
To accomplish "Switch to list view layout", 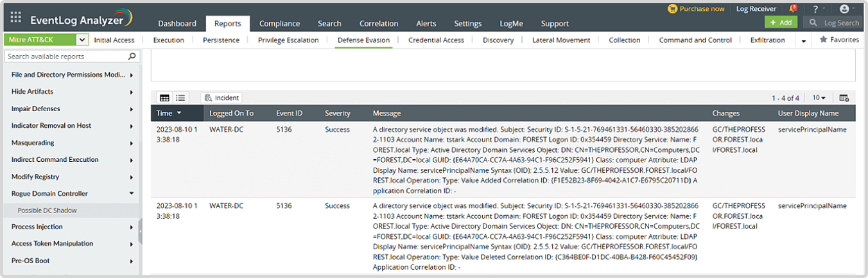I will (x=180, y=98).
